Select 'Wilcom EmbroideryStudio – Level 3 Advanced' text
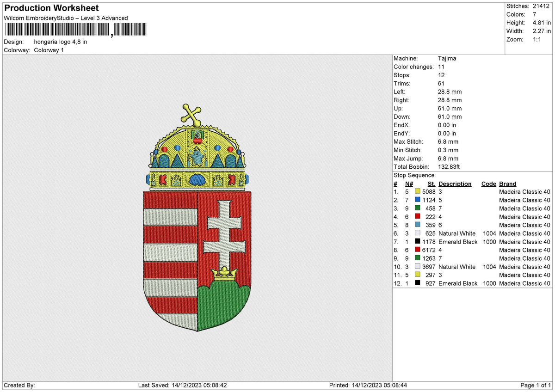Image resolution: width=555 pixels, height=392 pixels. 66,18
